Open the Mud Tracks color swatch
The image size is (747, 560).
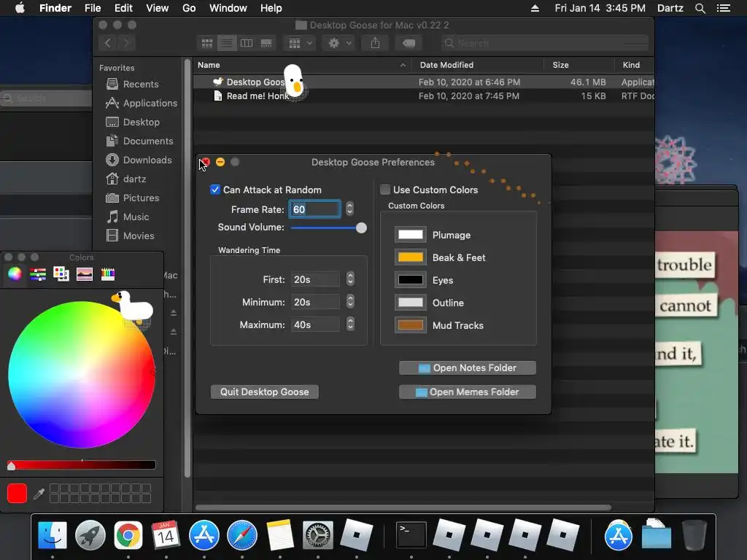point(410,325)
